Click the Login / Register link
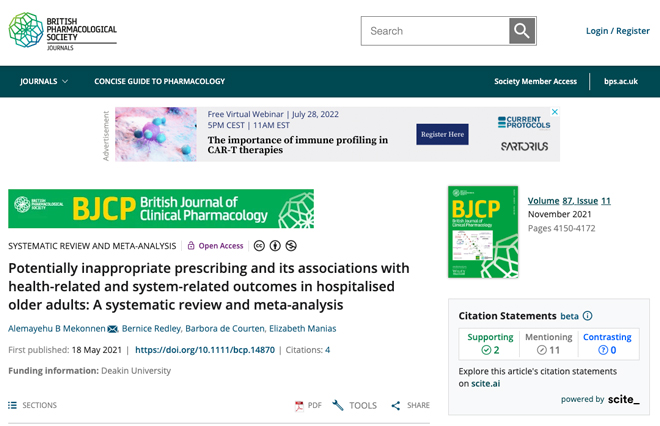Viewport: 660px width, 426px height. click(617, 31)
